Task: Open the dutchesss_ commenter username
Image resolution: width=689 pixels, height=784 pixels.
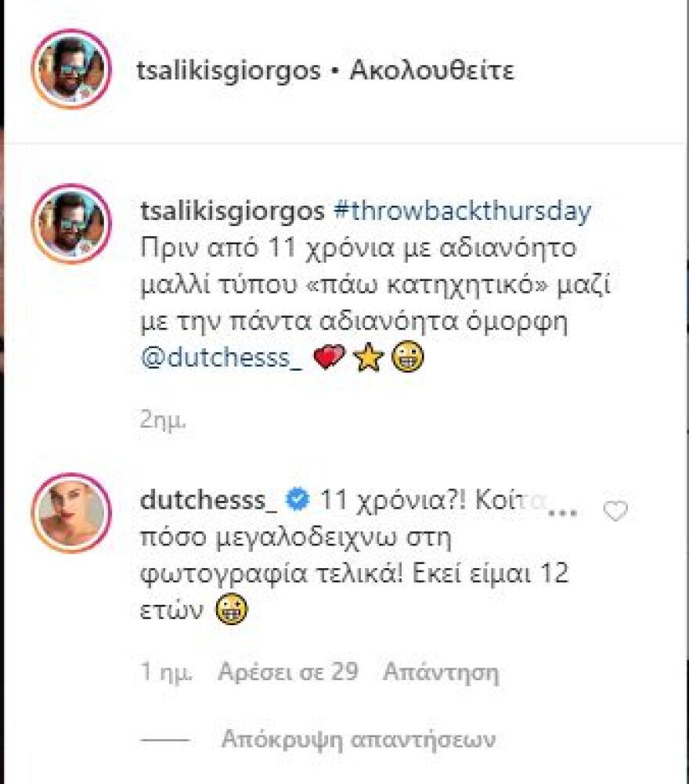Action: click(x=208, y=500)
